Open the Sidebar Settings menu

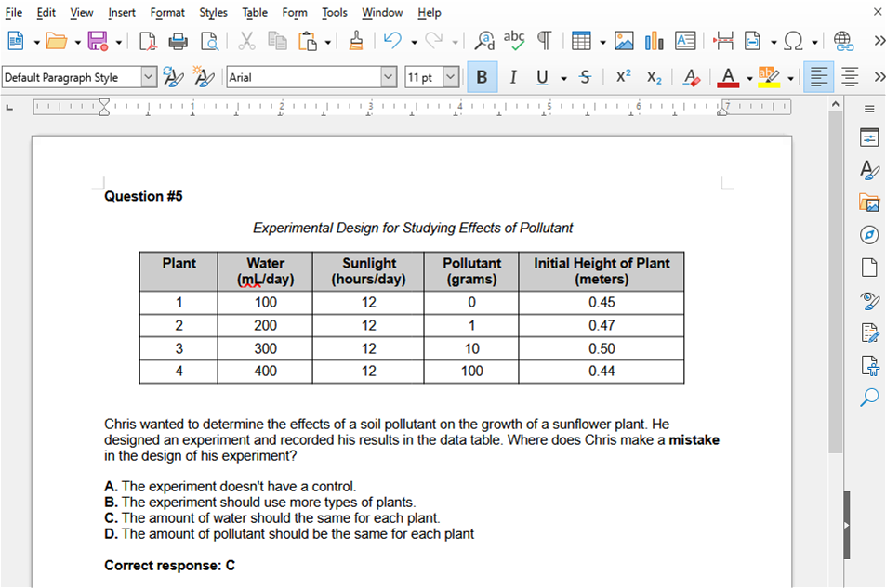pos(869,109)
